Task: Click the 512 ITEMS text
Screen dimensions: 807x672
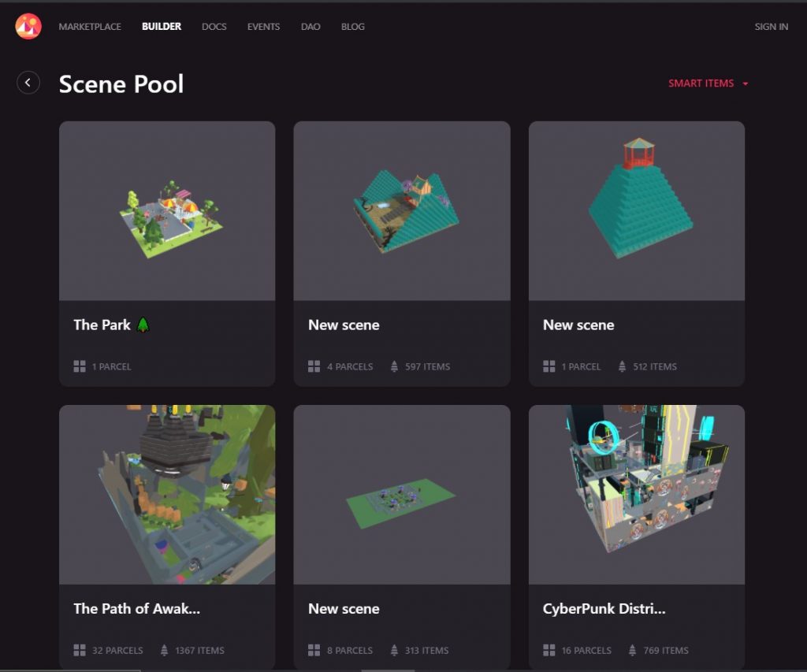Action: pos(655,366)
